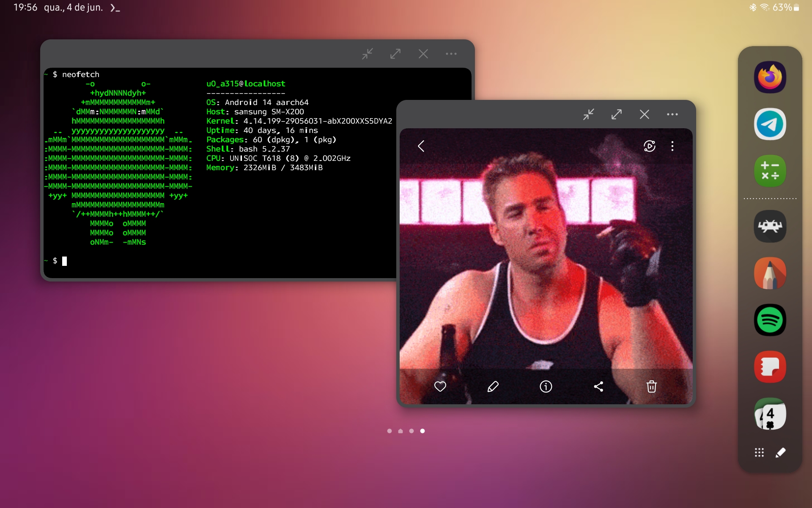Open the red notes app icon
The width and height of the screenshot is (812, 508).
click(x=770, y=367)
